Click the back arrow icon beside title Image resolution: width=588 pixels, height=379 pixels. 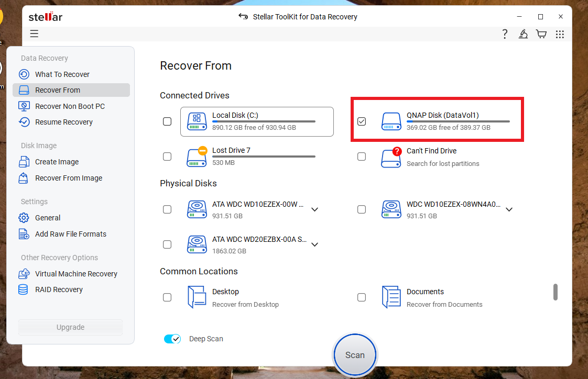click(x=243, y=16)
